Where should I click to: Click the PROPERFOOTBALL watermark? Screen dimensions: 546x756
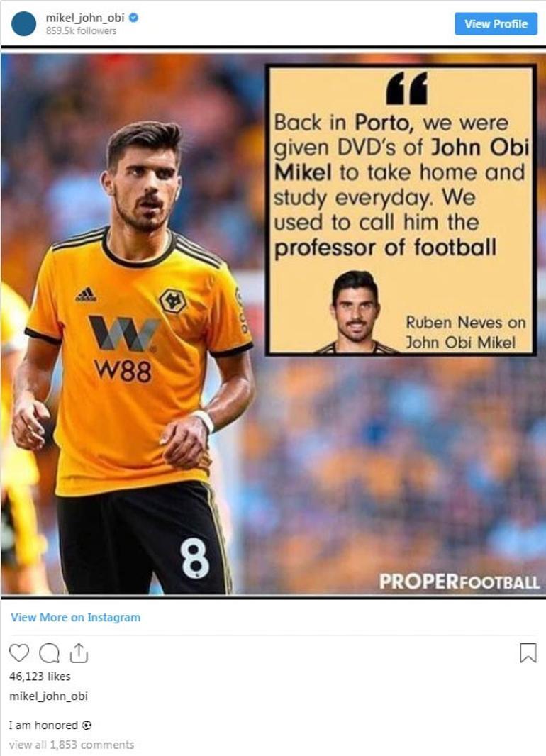click(x=459, y=582)
